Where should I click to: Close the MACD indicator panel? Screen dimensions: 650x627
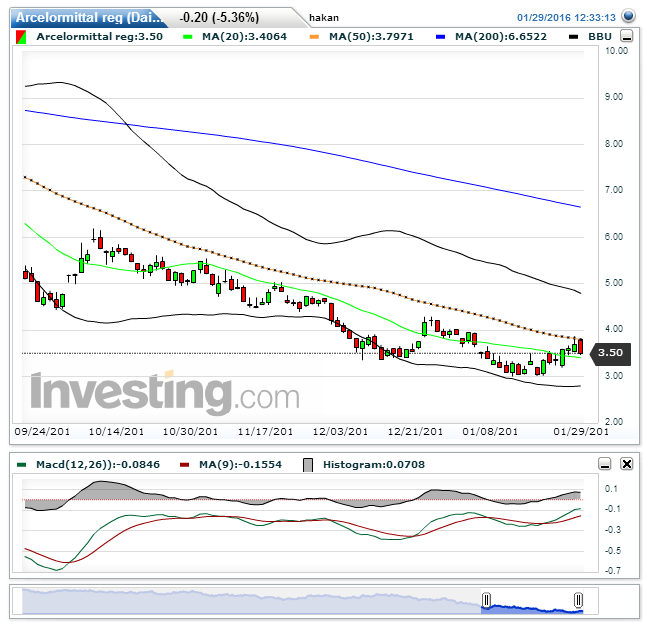point(626,464)
